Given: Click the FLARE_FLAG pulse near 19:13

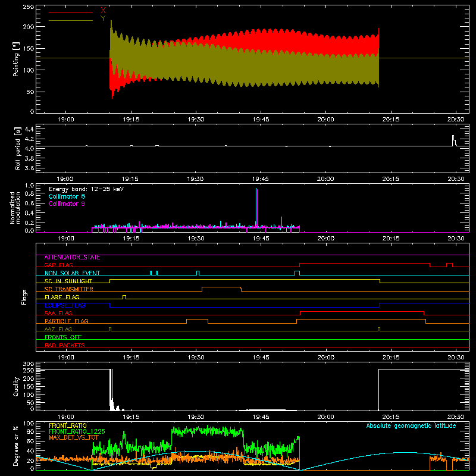Looking at the screenshot, I should (124, 297).
